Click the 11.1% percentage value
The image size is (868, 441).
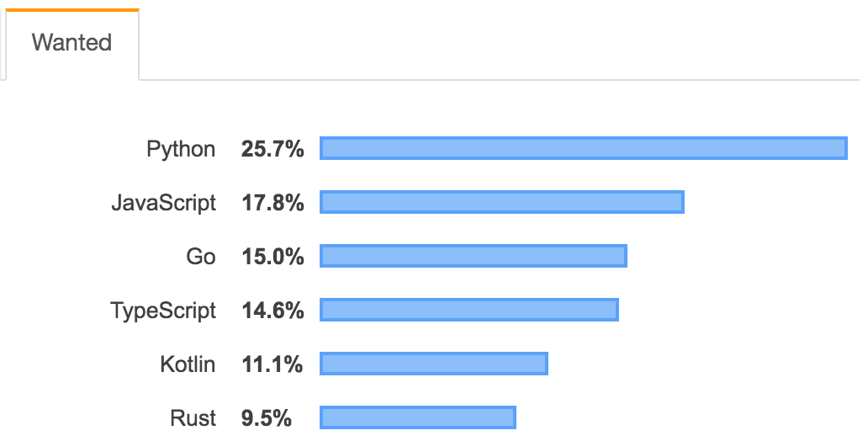272,364
